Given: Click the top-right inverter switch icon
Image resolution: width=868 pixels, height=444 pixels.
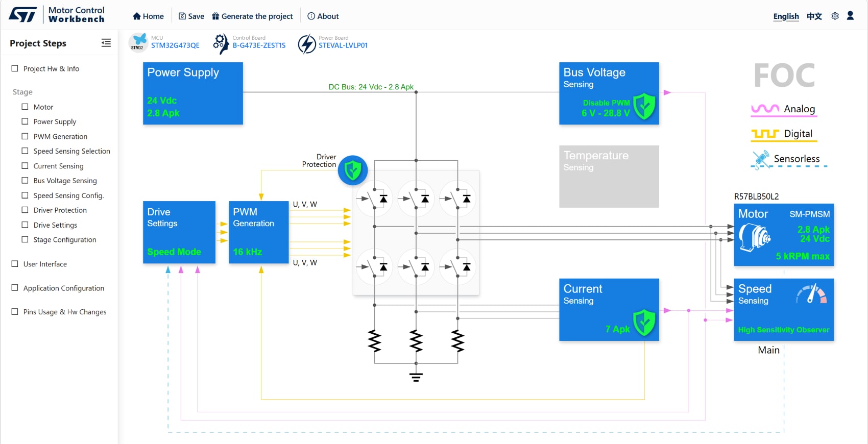Looking at the screenshot, I should point(457,199).
